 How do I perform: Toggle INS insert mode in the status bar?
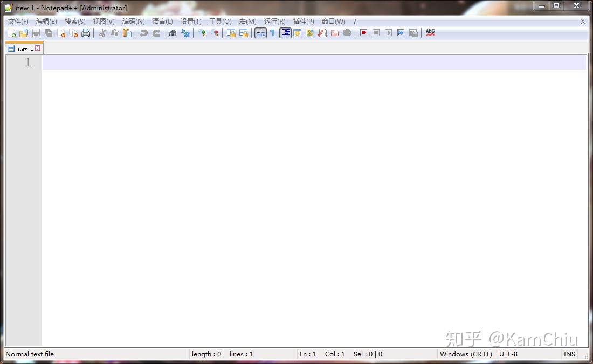point(569,354)
